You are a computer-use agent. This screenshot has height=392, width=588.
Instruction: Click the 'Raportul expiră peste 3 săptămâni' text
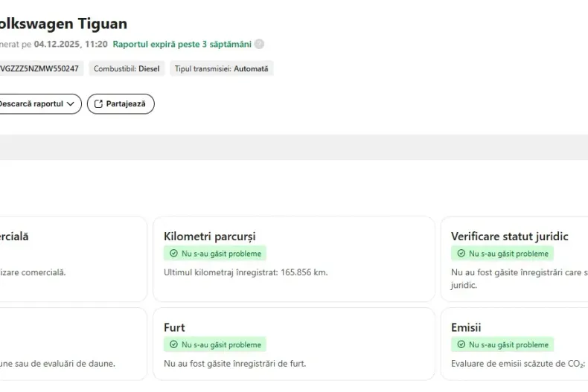click(182, 45)
